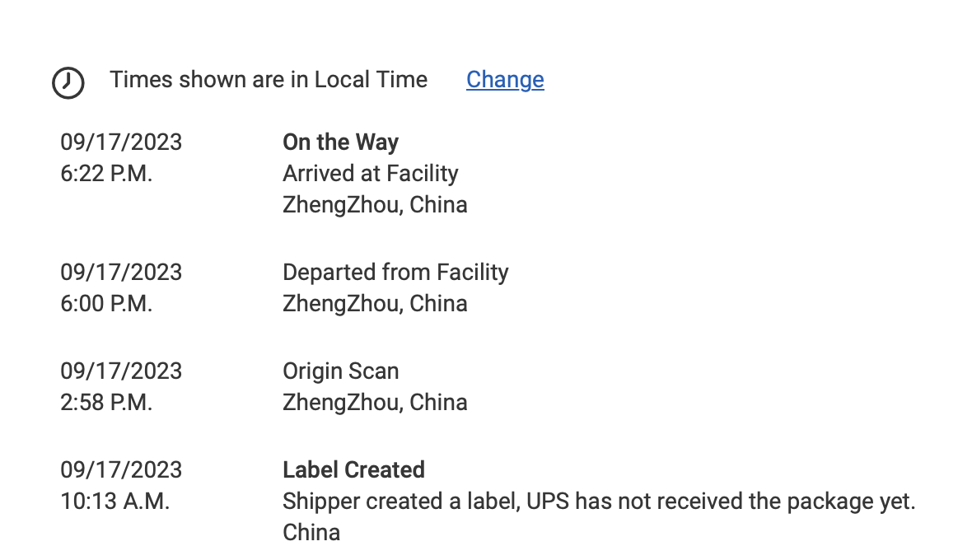Select the 'Times shown are in Local Time' text

point(269,80)
